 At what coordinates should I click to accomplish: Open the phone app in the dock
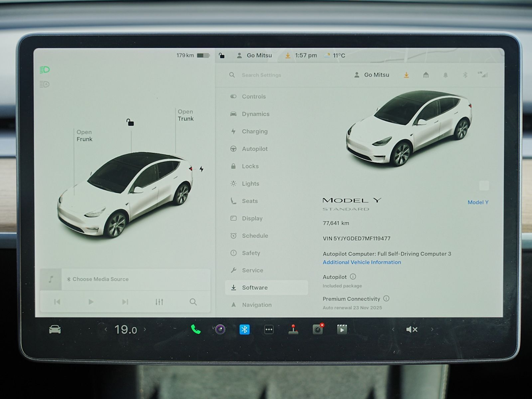point(196,329)
